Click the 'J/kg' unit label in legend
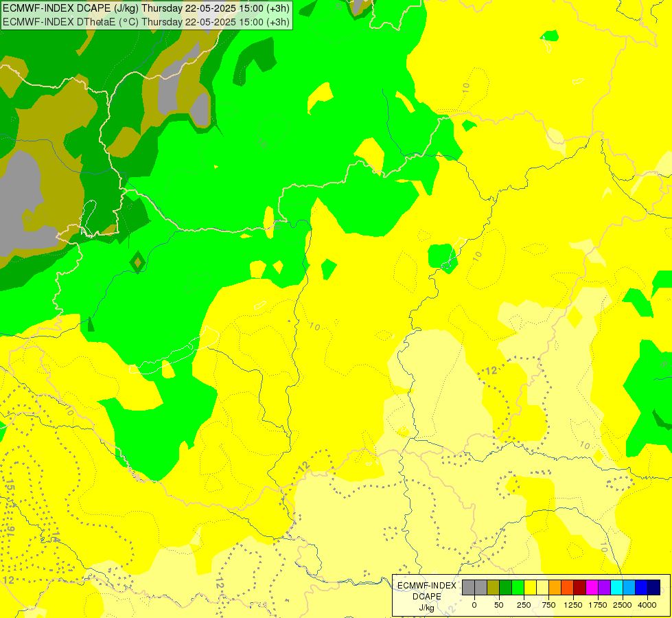This screenshot has height=618, width=672. pos(427,608)
